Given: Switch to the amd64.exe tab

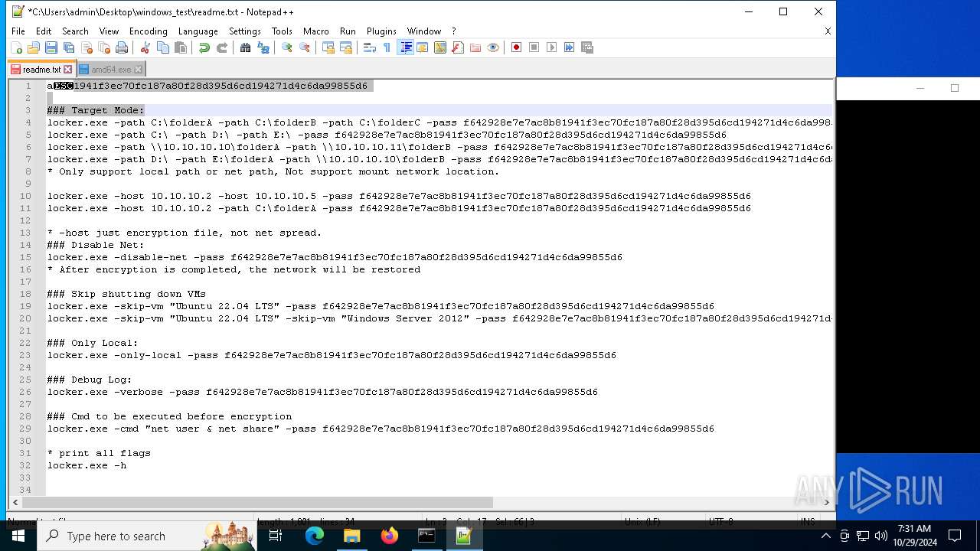Looking at the screenshot, I should tap(111, 70).
